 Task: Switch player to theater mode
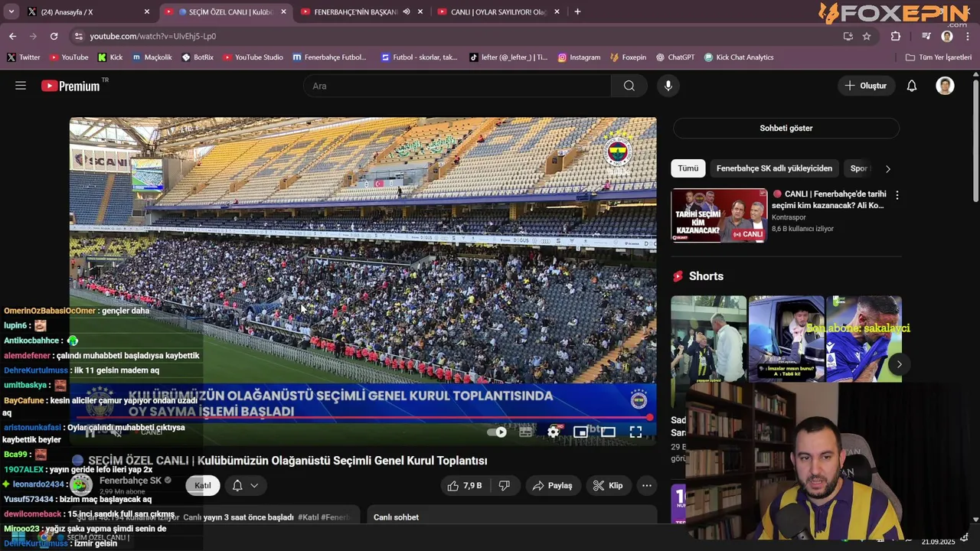(x=608, y=432)
